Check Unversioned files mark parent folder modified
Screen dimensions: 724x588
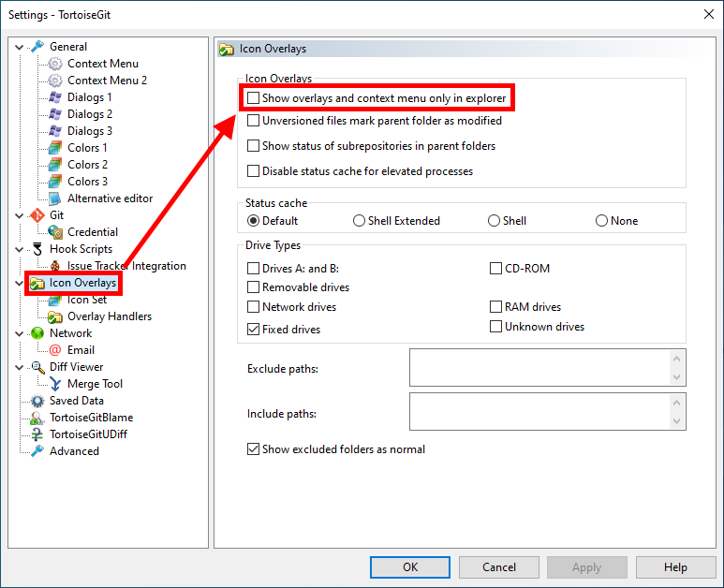pyautogui.click(x=253, y=121)
